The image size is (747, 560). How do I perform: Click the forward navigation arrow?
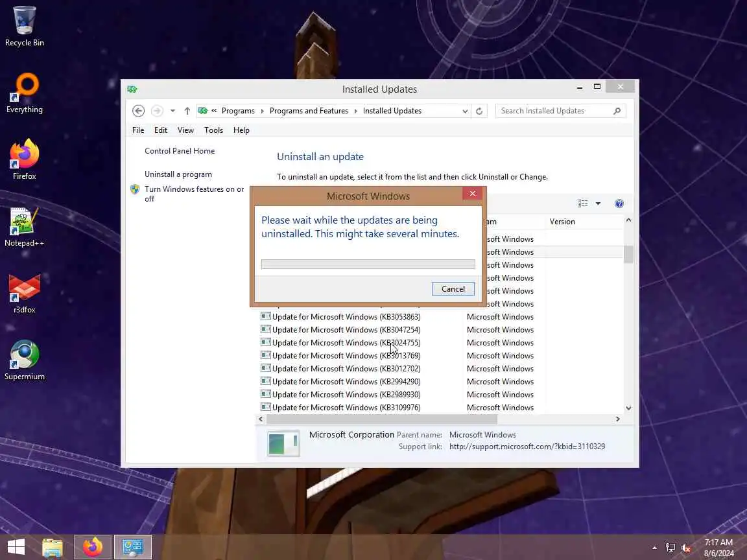click(157, 111)
